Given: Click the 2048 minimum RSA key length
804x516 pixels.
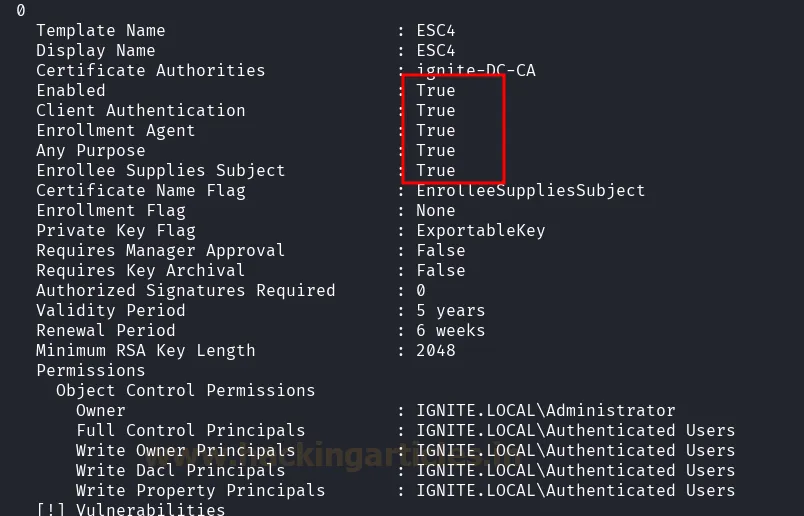Looking at the screenshot, I should (x=435, y=350).
